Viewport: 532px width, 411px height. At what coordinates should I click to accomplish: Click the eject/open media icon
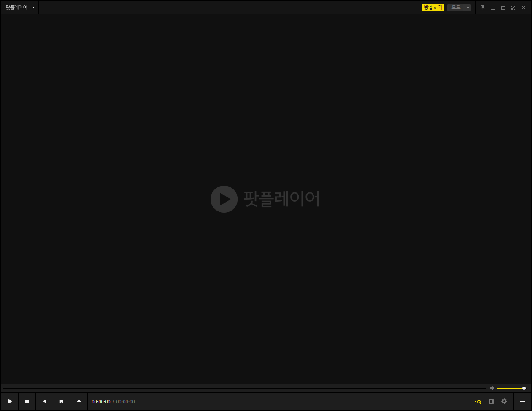point(78,401)
